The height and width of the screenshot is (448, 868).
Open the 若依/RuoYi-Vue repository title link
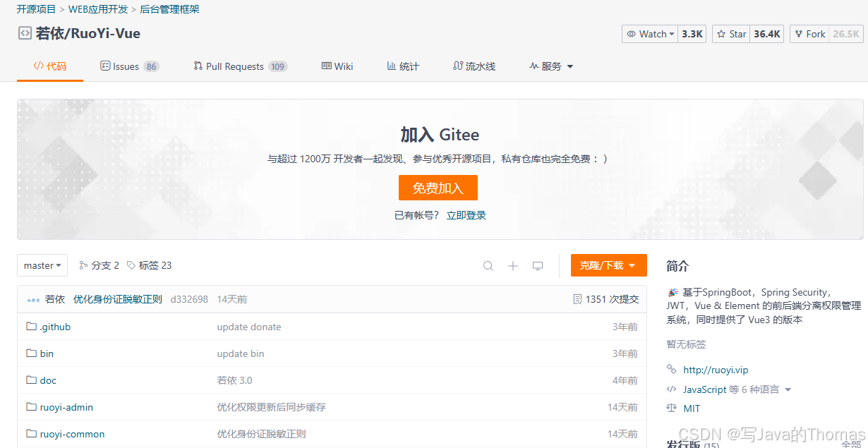tap(88, 33)
